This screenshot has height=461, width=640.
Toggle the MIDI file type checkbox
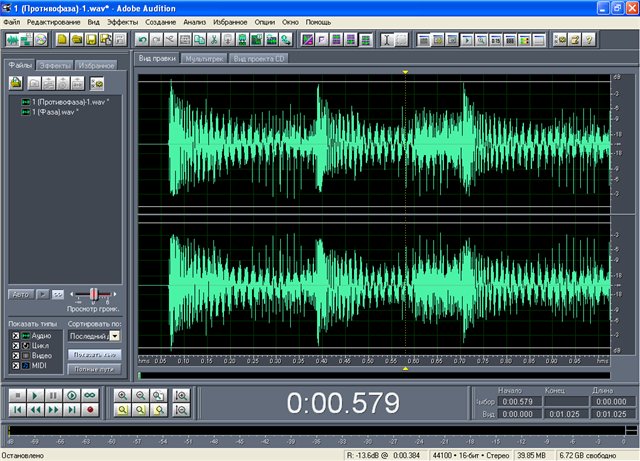coord(14,365)
